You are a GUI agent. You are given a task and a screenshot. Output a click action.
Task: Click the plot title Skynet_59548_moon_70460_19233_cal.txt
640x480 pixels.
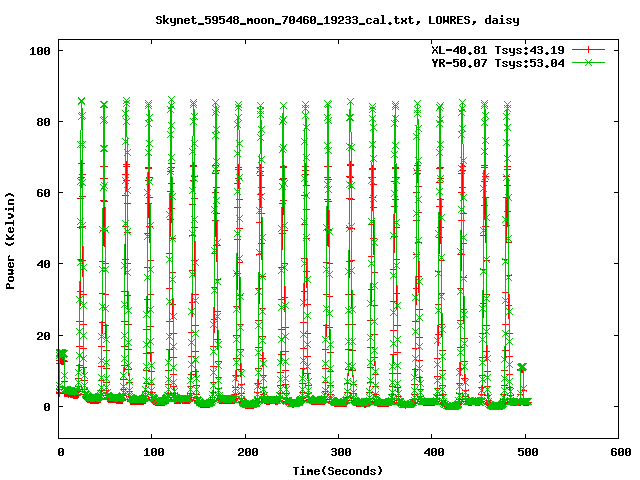[288, 20]
